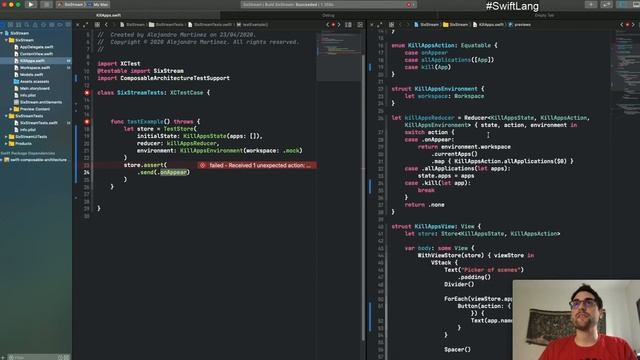The width and height of the screenshot is (640, 360).
Task: Expand the Products folder
Action: coord(6,144)
